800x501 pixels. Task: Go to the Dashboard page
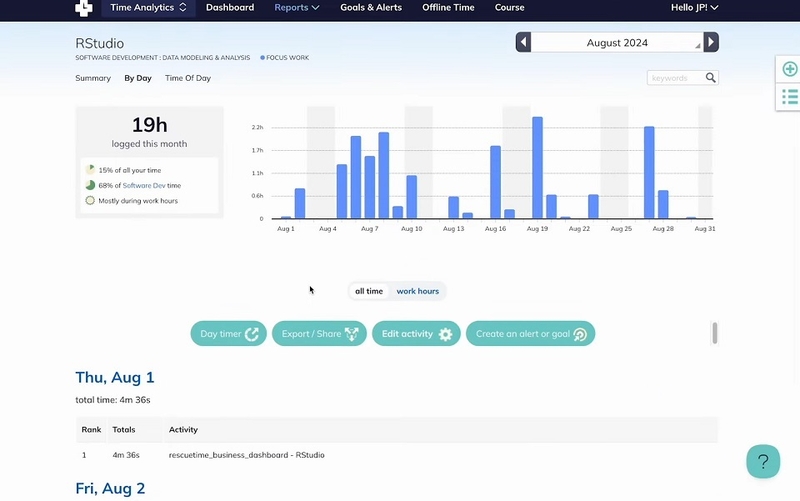click(230, 8)
